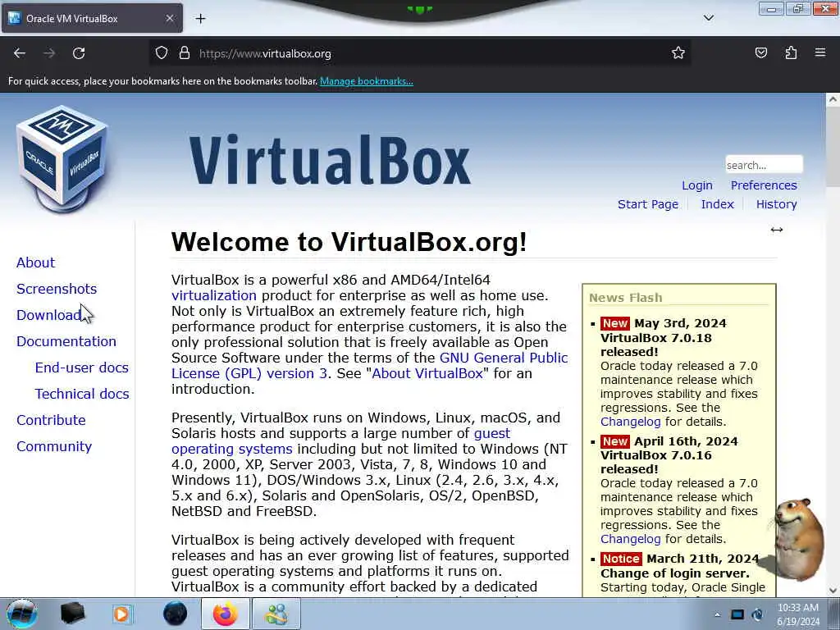This screenshot has width=840, height=630.
Task: Click the tray network icon
Action: [757, 614]
